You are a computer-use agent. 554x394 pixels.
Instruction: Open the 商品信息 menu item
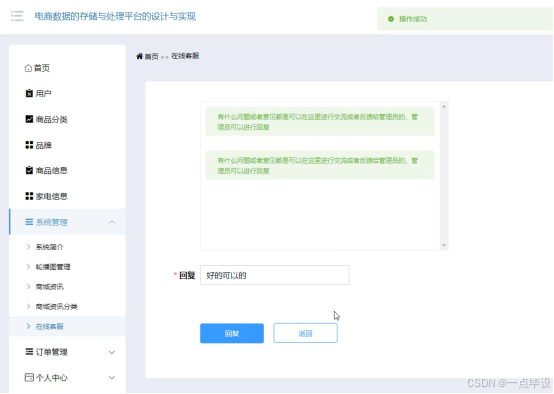point(67,170)
